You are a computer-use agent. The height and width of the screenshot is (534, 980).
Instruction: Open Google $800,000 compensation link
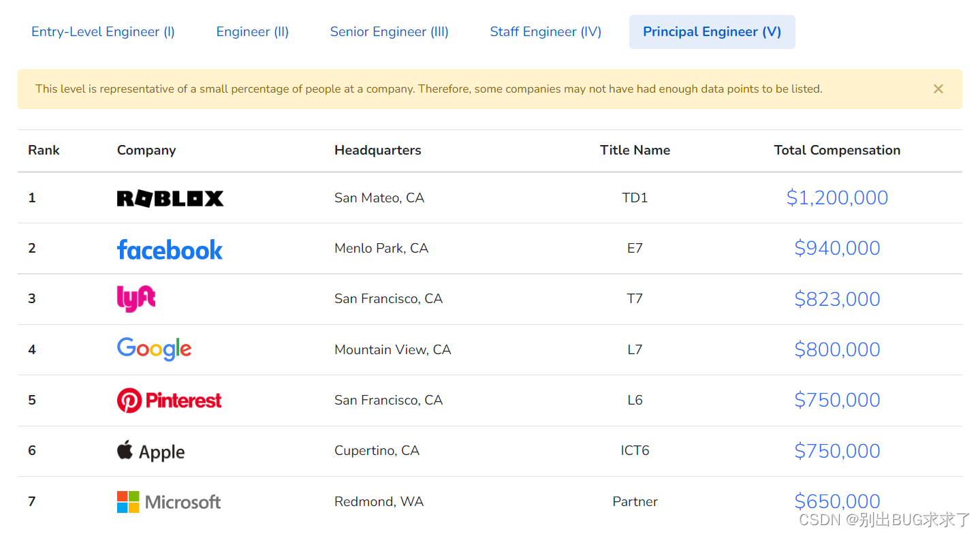click(x=837, y=349)
